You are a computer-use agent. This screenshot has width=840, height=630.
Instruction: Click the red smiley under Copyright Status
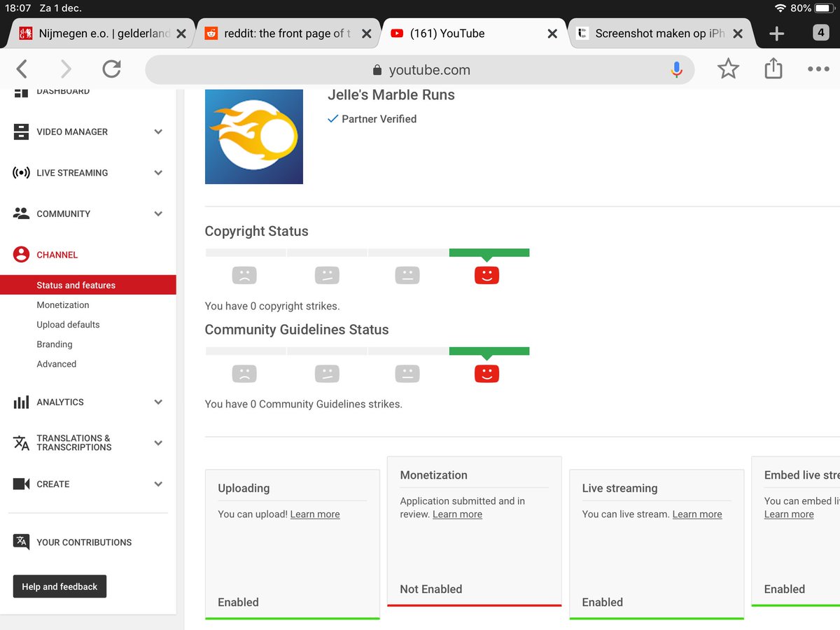(486, 275)
